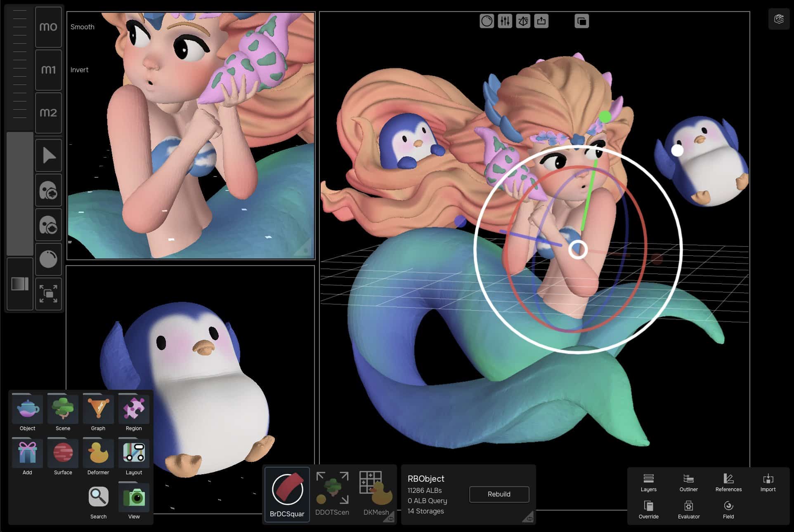Open the Field panel
This screenshot has width=794, height=532.
tap(728, 510)
